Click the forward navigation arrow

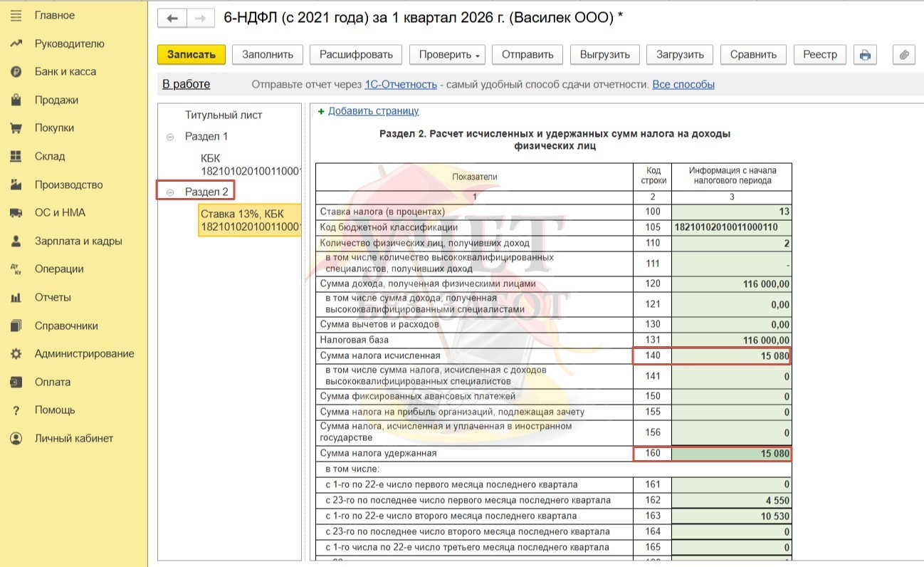pos(200,18)
